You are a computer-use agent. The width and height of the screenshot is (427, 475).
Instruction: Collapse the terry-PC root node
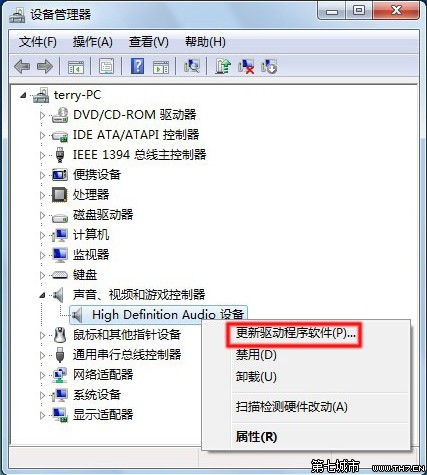[23, 96]
